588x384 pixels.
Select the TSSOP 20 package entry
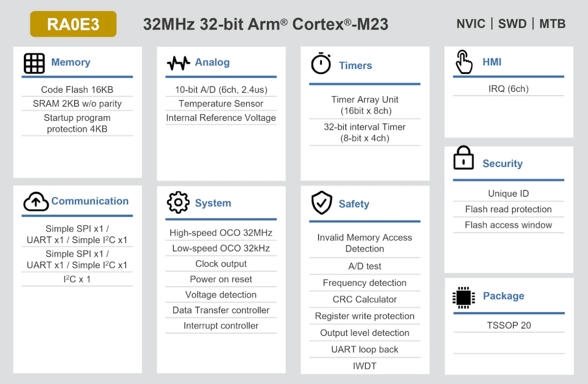(509, 325)
